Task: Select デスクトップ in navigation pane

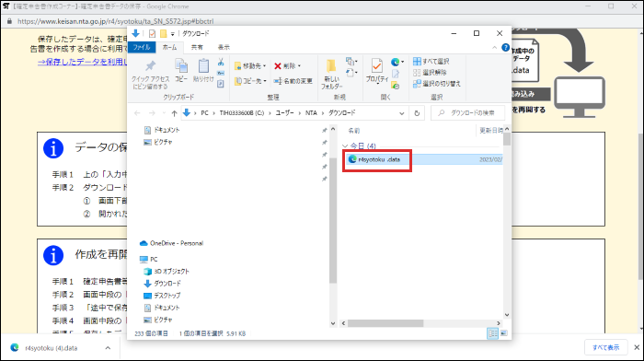Action: (x=162, y=296)
